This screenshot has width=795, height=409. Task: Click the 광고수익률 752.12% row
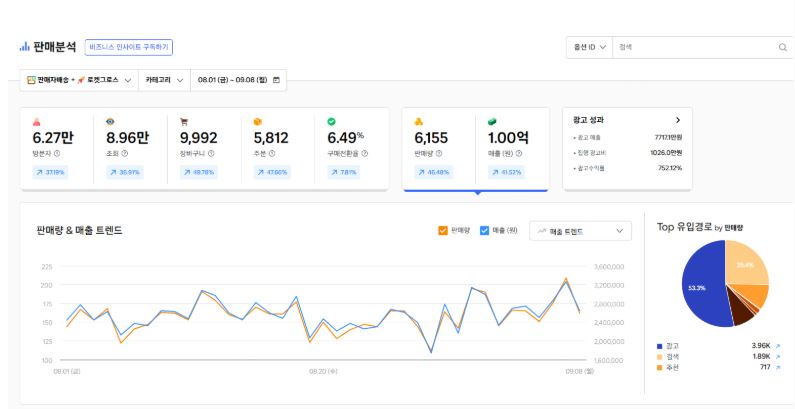pyautogui.click(x=627, y=168)
